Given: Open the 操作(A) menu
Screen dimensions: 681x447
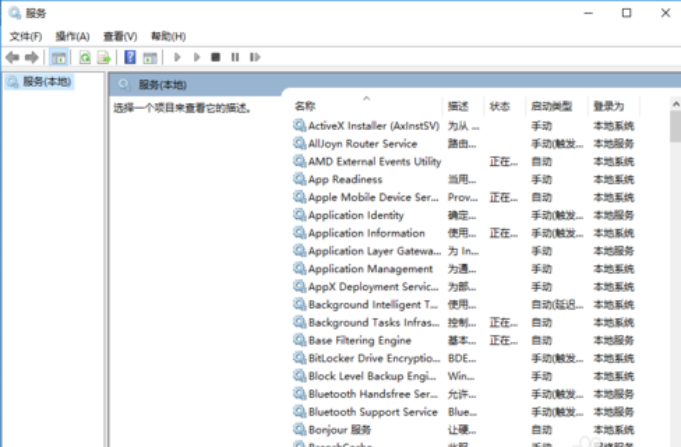Looking at the screenshot, I should click(x=72, y=36).
